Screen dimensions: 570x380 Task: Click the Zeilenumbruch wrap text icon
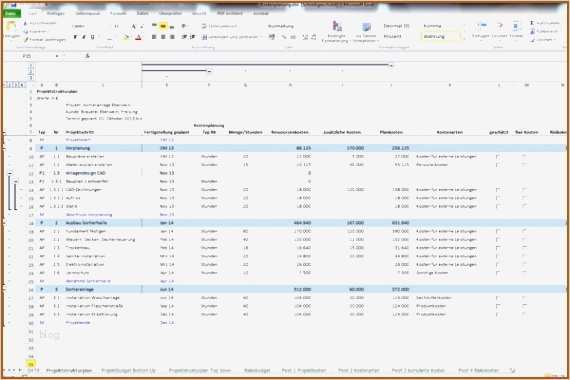coord(204,26)
